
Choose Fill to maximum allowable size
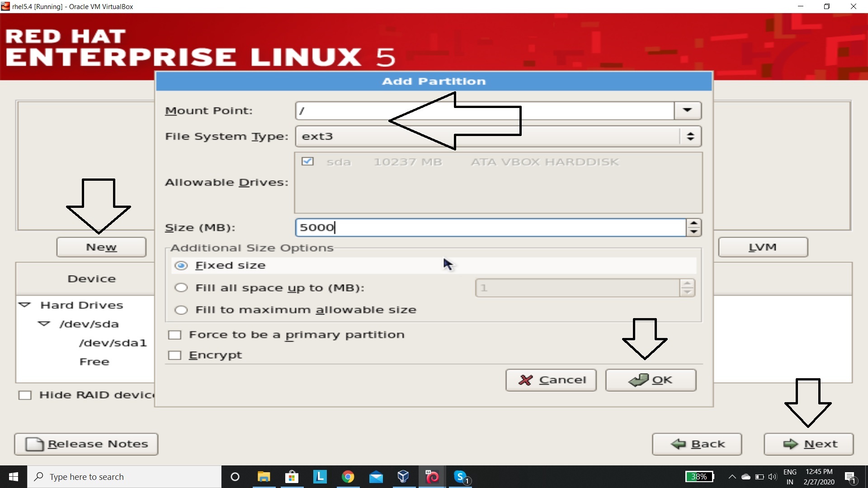point(181,310)
